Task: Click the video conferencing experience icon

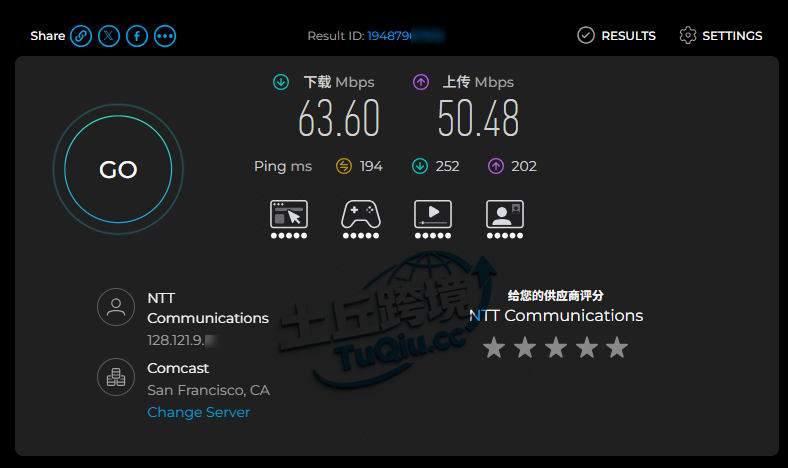Action: pos(505,219)
